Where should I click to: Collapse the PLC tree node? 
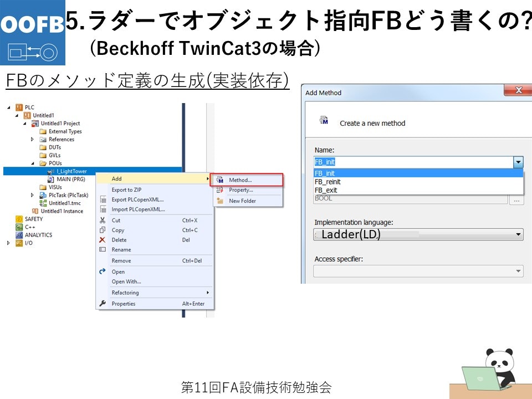[x=8, y=108]
